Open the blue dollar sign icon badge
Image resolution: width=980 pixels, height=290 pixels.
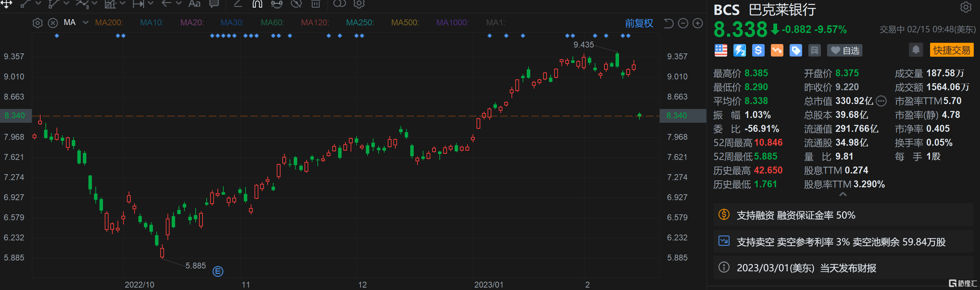[x=758, y=50]
